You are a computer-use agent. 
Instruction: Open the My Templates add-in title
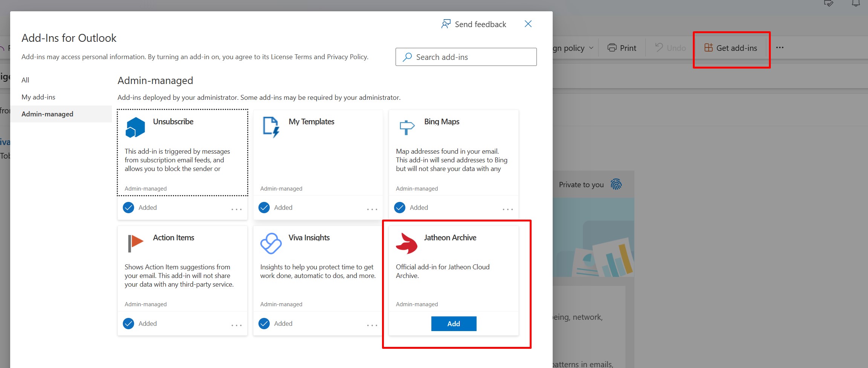tap(312, 121)
